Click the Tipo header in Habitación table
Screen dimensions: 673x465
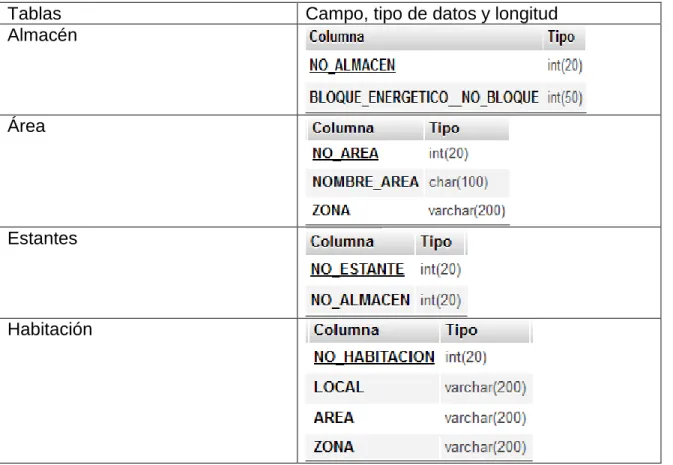[461, 330]
